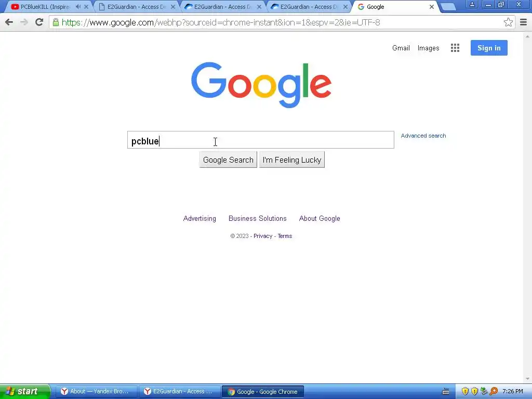
Task: Switch to the first E2Guardian tab
Action: coord(136,7)
